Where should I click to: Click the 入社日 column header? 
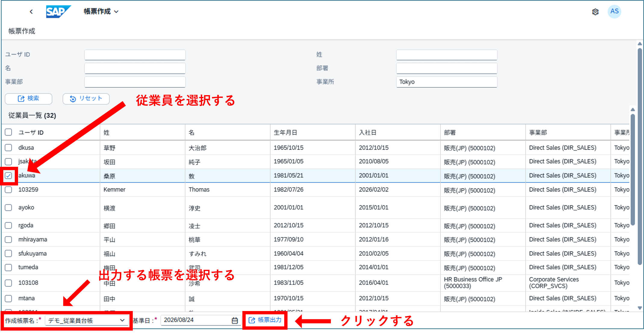coord(368,132)
